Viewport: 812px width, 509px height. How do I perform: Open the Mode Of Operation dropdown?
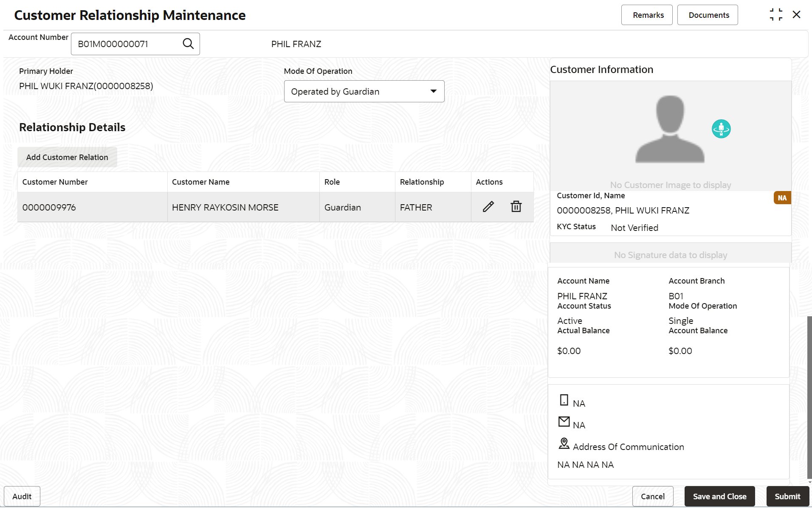(364, 91)
